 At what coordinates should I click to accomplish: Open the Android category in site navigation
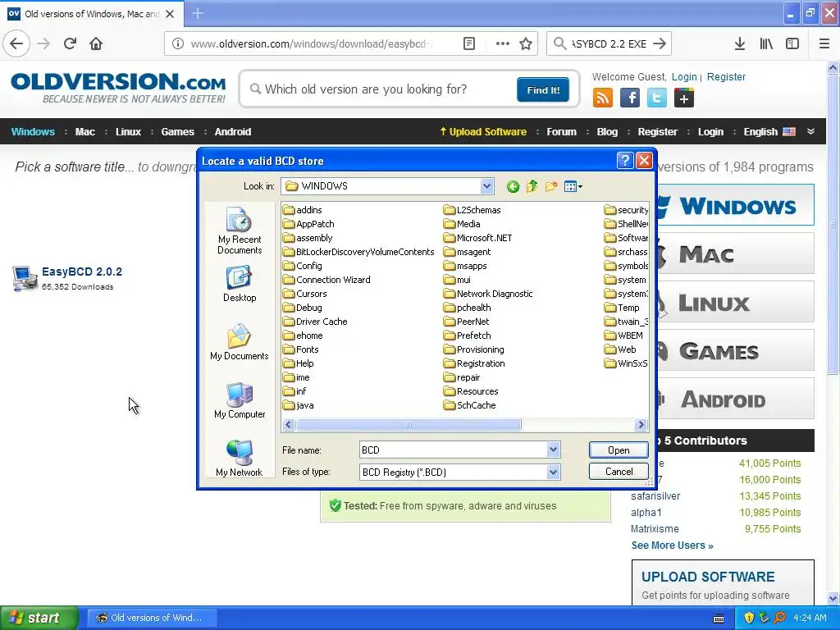[x=232, y=132]
